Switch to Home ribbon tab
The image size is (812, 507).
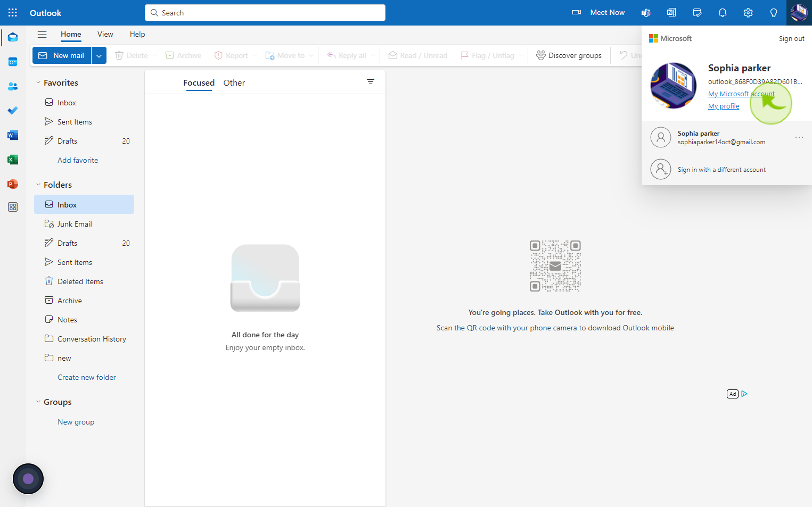click(x=71, y=34)
